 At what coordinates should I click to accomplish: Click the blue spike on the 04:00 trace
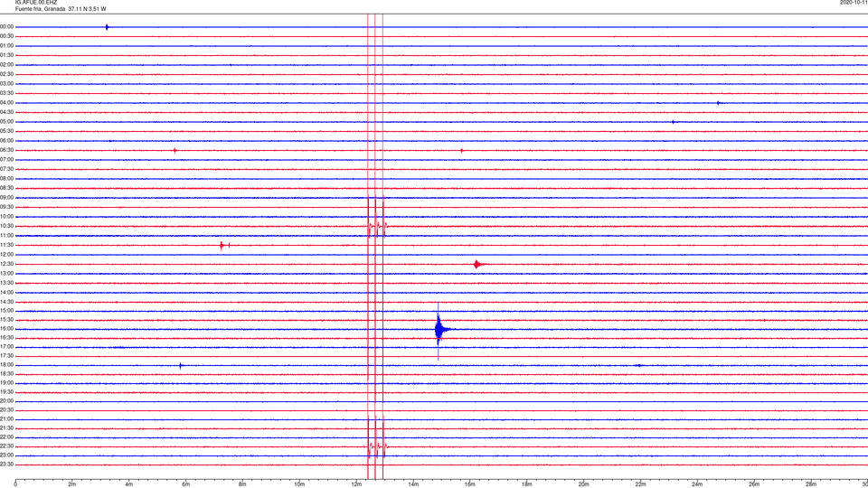pyautogui.click(x=719, y=103)
